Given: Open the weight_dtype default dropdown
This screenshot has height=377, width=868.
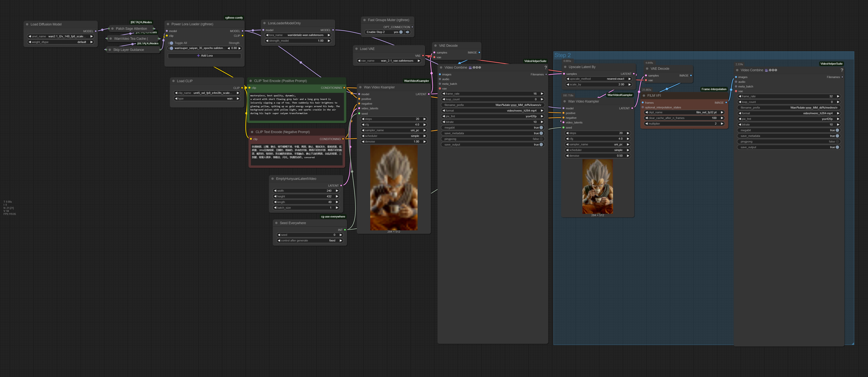Looking at the screenshot, I should 61,42.
